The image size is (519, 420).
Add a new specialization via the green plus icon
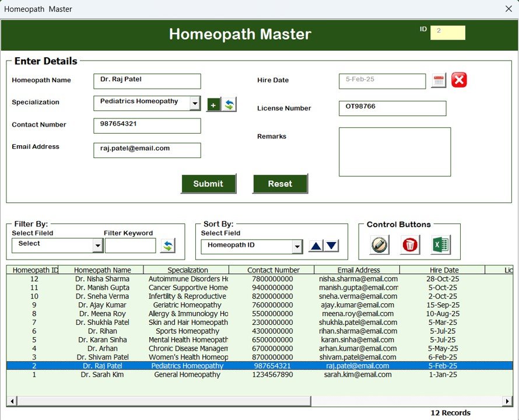click(x=213, y=104)
